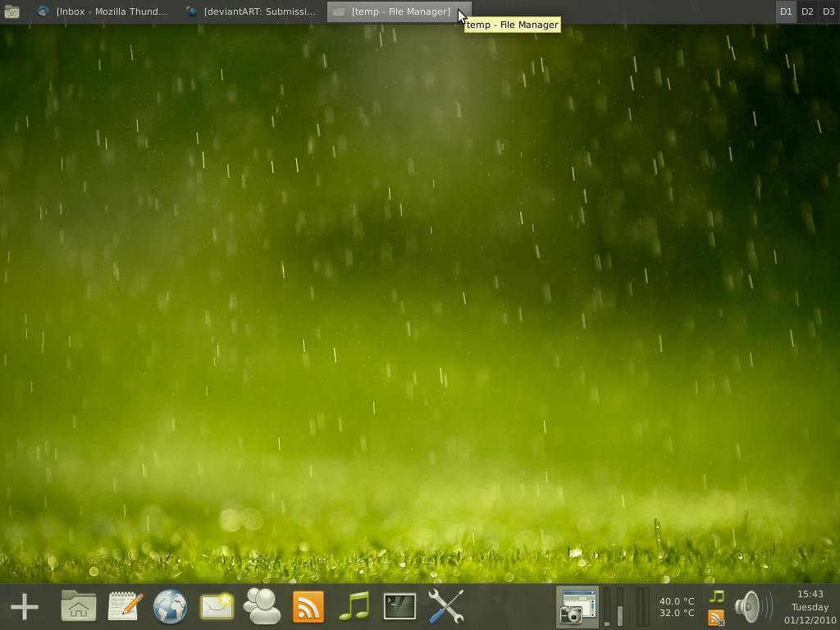Click the add launcher plus icon

(25, 607)
